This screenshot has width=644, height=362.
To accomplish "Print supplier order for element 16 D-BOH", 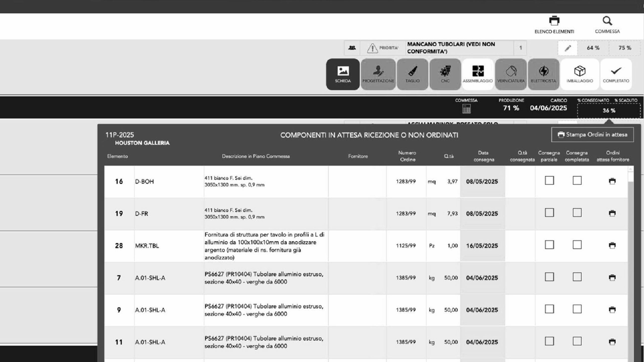I will pyautogui.click(x=612, y=181).
